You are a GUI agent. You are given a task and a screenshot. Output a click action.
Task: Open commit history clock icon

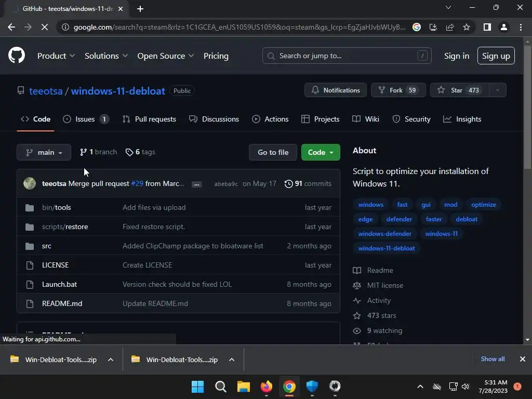coord(288,184)
